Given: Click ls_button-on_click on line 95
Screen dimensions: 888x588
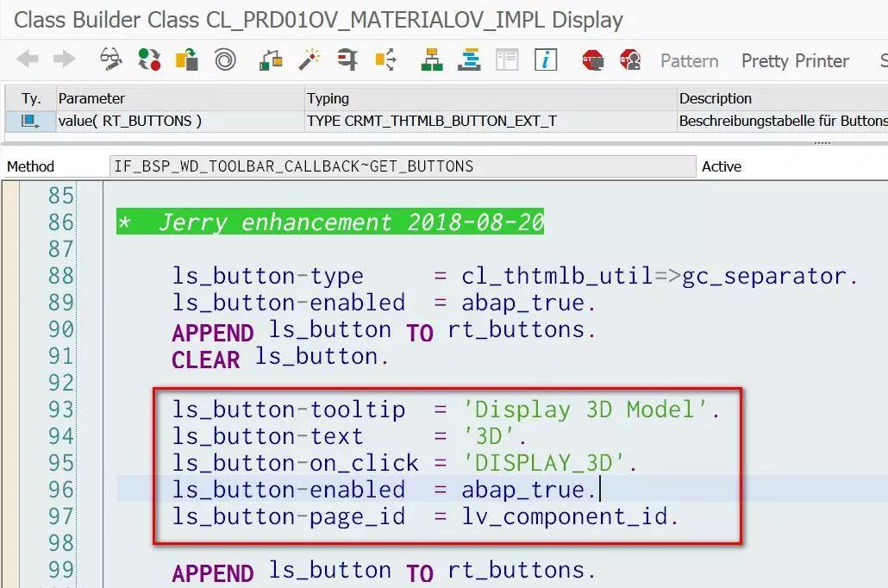Looking at the screenshot, I should point(296,463).
